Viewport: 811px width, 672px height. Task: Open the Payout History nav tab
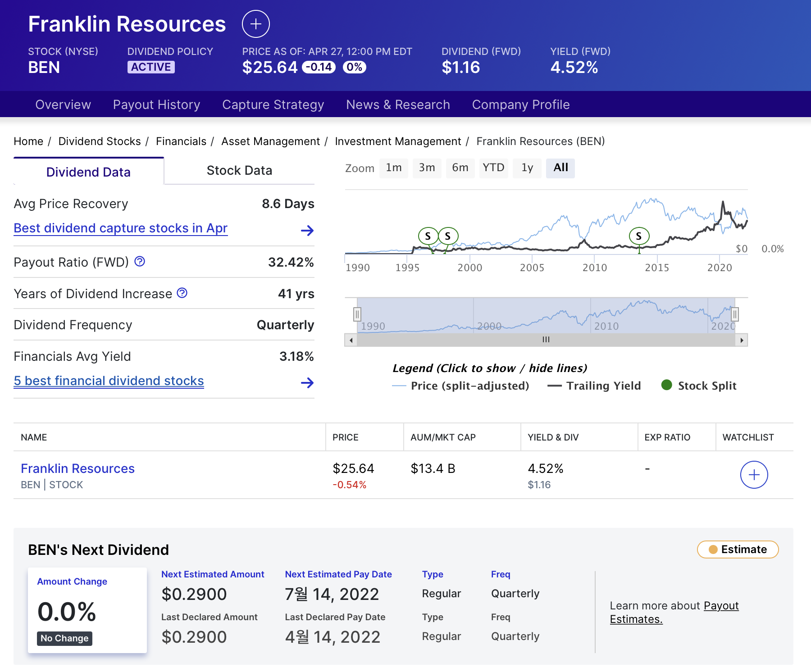[156, 104]
